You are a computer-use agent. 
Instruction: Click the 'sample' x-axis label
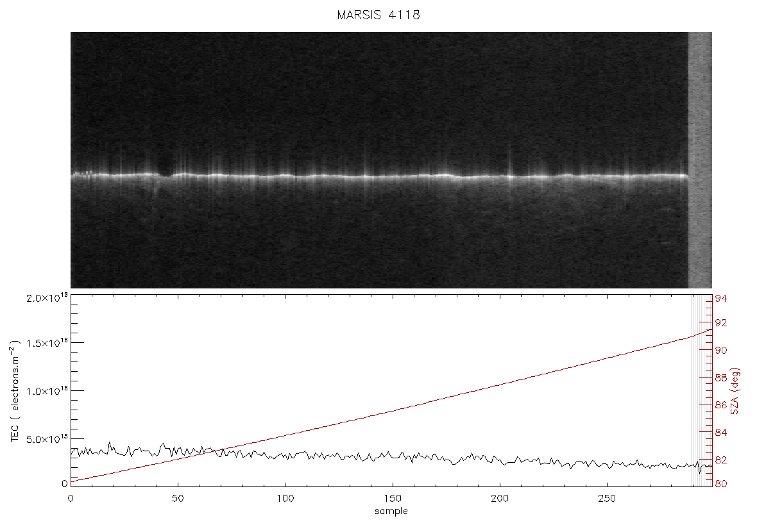click(x=391, y=511)
